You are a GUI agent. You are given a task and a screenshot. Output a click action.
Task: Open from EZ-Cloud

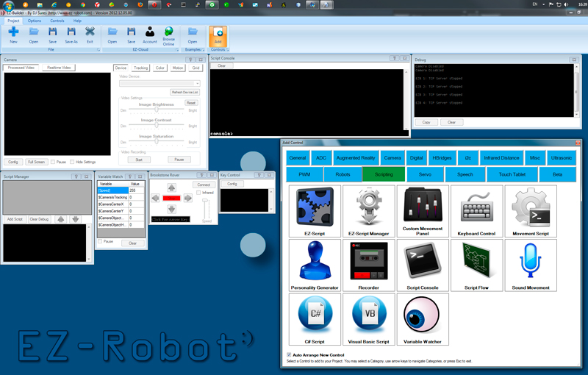tap(112, 35)
